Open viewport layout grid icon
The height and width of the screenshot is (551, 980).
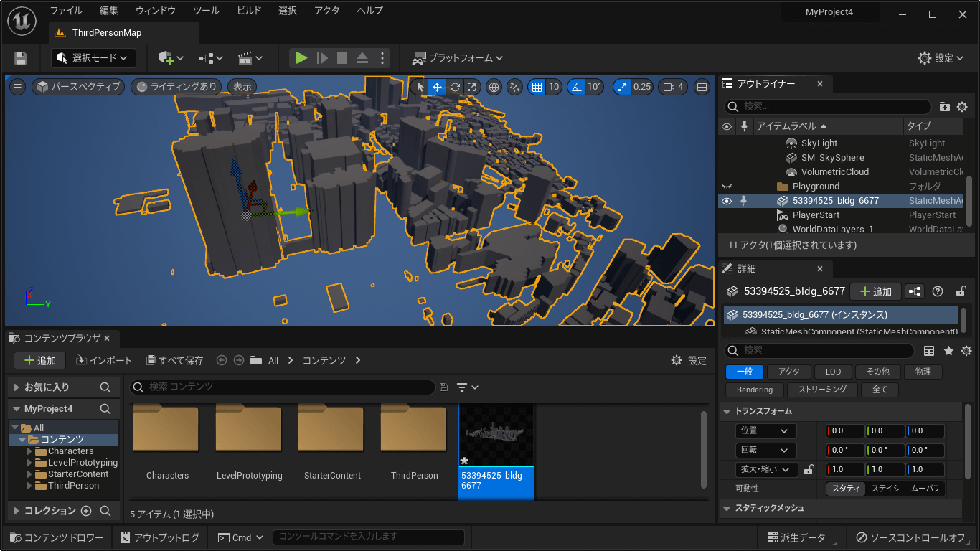702,87
